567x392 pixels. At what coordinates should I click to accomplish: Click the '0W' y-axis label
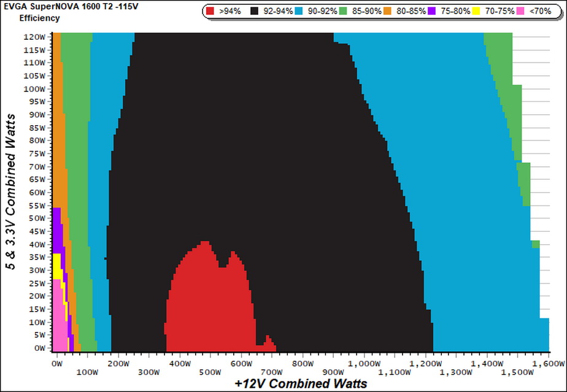[39, 348]
